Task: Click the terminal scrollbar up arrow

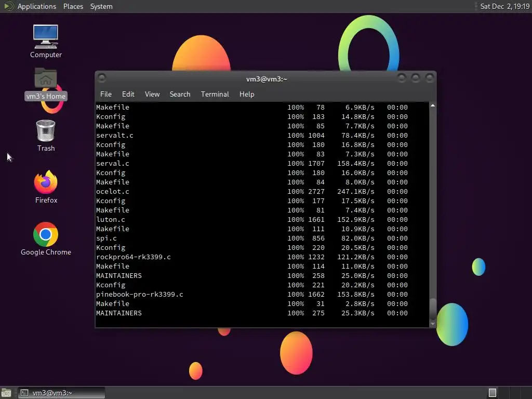Action: tap(433, 105)
